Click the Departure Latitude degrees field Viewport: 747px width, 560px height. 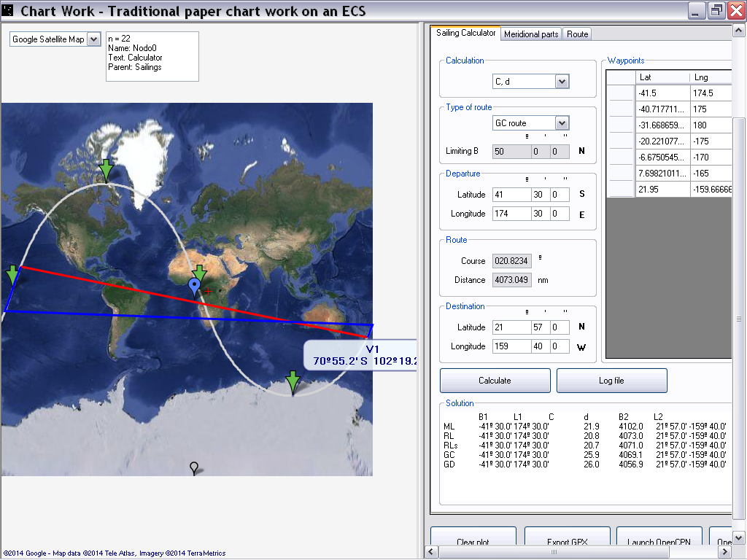511,195
